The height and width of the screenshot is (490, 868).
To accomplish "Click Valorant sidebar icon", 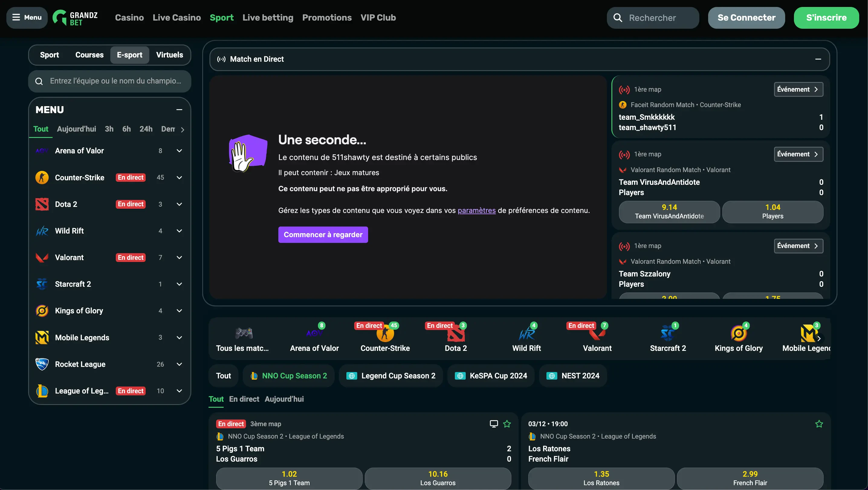I will click(x=42, y=258).
